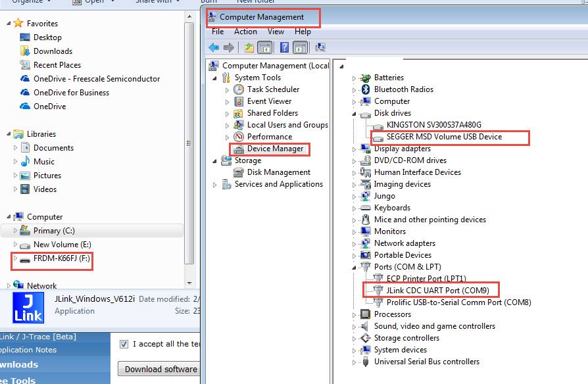Select Disk Management under Storage
Viewport: 588px width, 384px height.
click(x=279, y=172)
